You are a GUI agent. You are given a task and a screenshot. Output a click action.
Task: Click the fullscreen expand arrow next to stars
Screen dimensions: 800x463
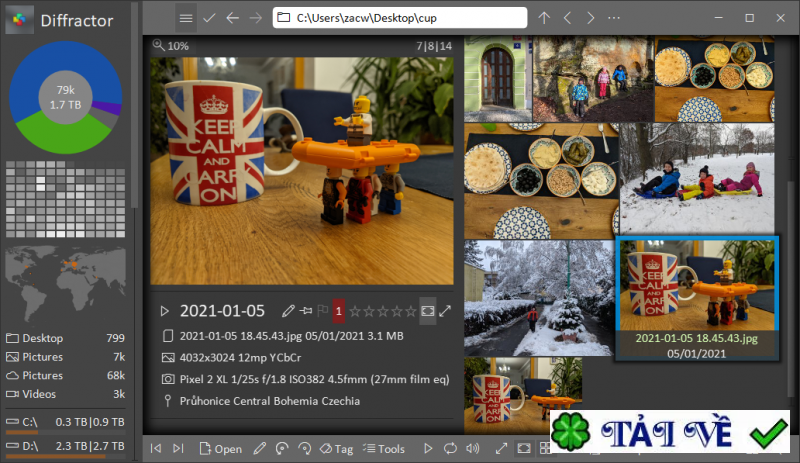click(445, 310)
